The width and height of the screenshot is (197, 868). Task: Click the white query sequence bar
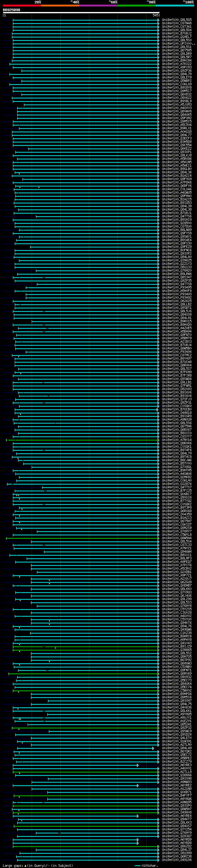pos(81,12)
